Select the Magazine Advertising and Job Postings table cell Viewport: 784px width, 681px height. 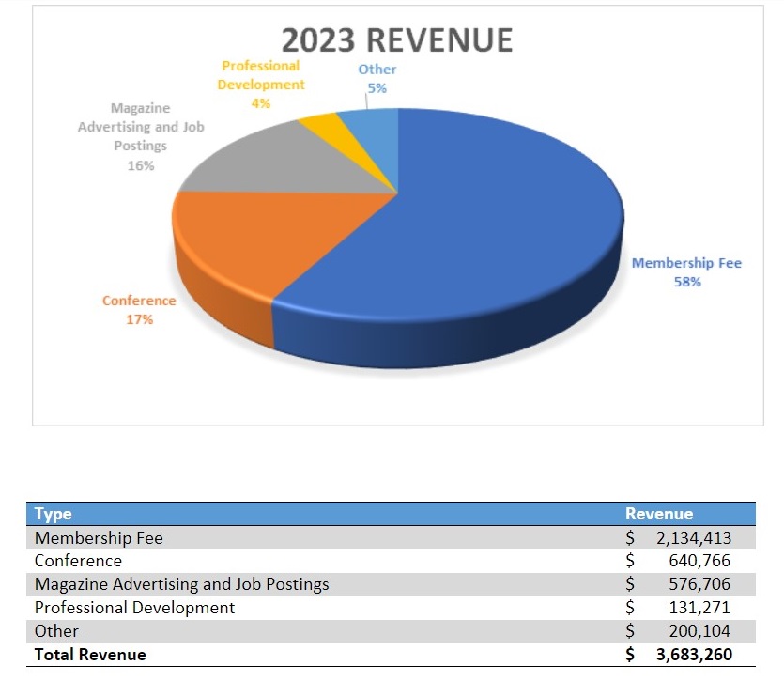[181, 584]
